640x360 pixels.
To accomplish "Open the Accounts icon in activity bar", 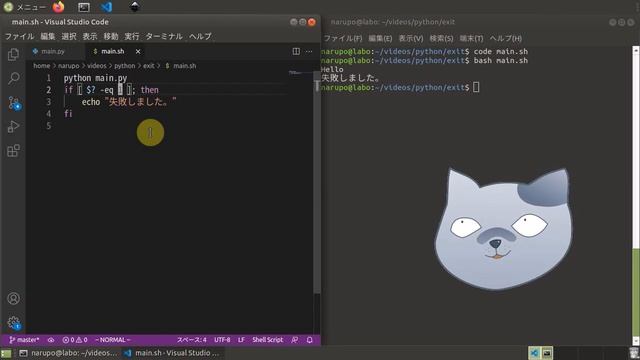I will coord(13,298).
